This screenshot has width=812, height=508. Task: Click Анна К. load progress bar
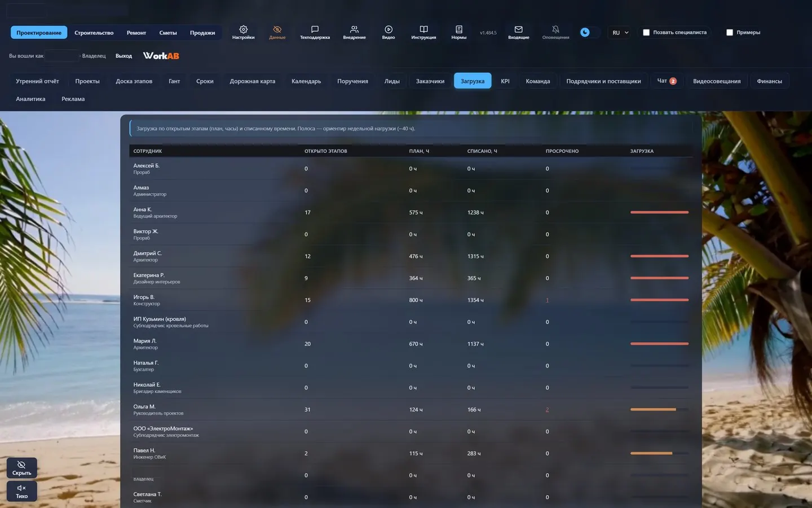[659, 212]
